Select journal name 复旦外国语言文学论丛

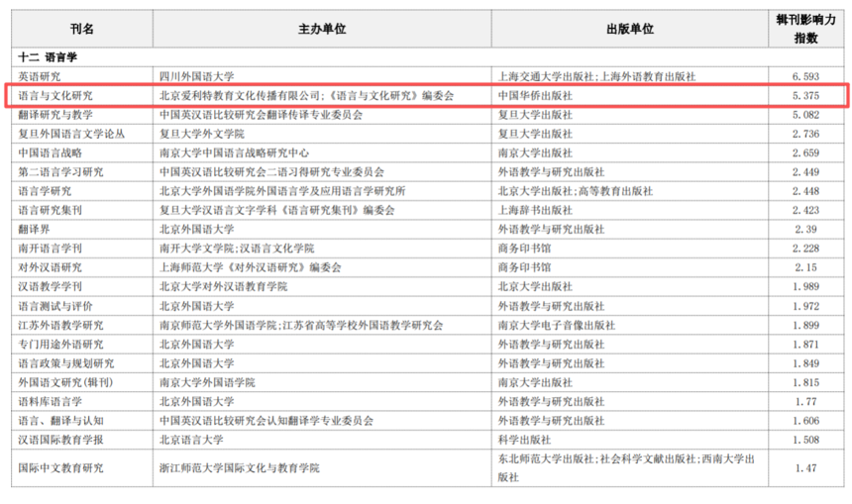point(71,134)
